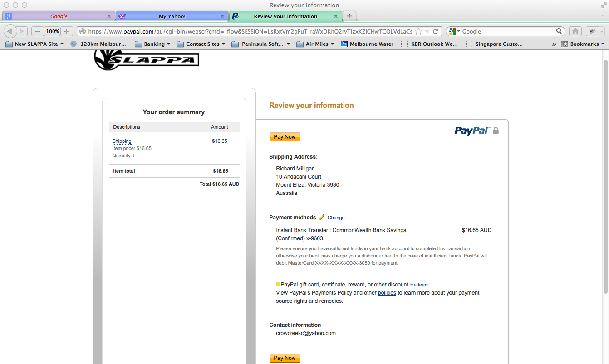Viewport: 609px width, 364px height.
Task: Expand the Air Miles bookmarks folder
Action: point(315,44)
